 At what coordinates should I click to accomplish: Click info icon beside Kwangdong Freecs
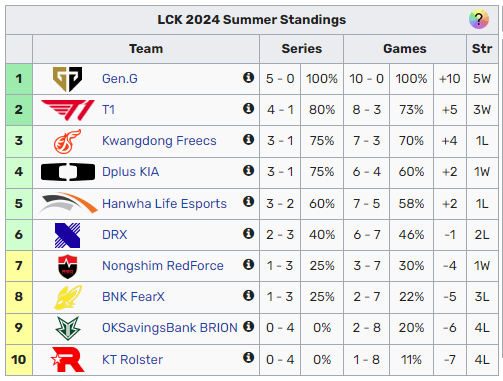tap(248, 139)
